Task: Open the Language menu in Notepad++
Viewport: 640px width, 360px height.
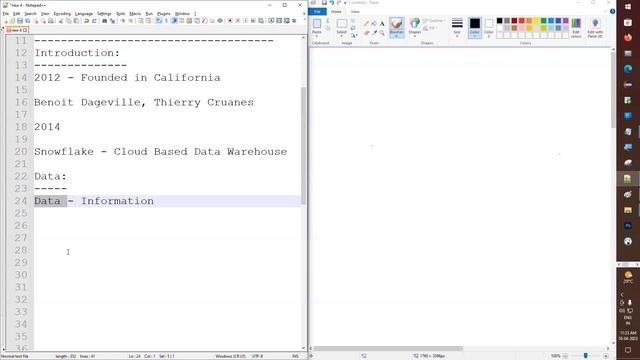Action: click(x=84, y=13)
